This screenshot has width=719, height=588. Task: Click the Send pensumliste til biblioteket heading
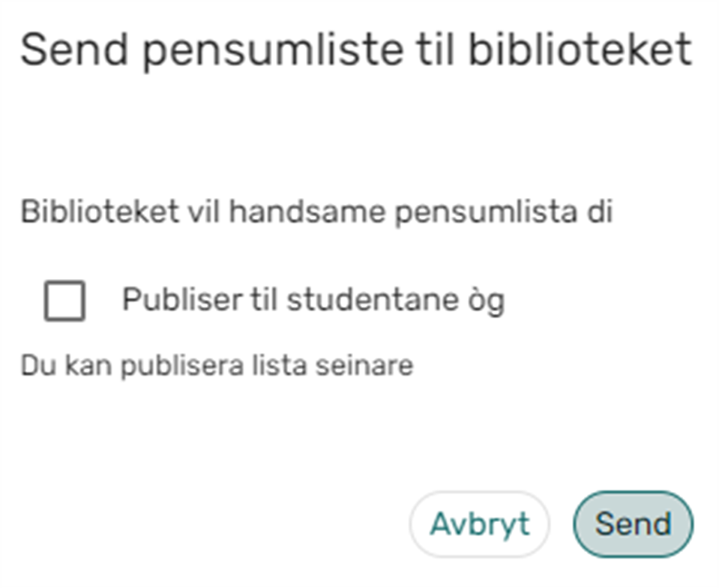click(355, 49)
